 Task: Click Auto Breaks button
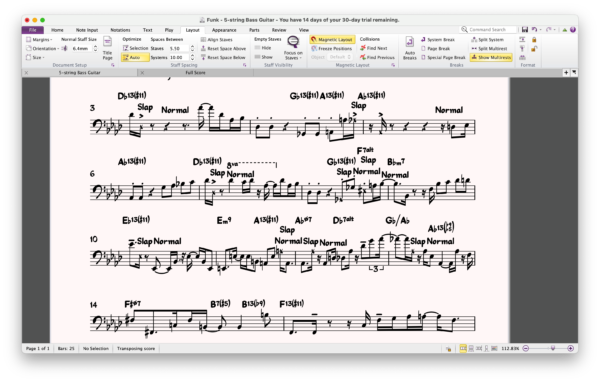click(x=410, y=48)
